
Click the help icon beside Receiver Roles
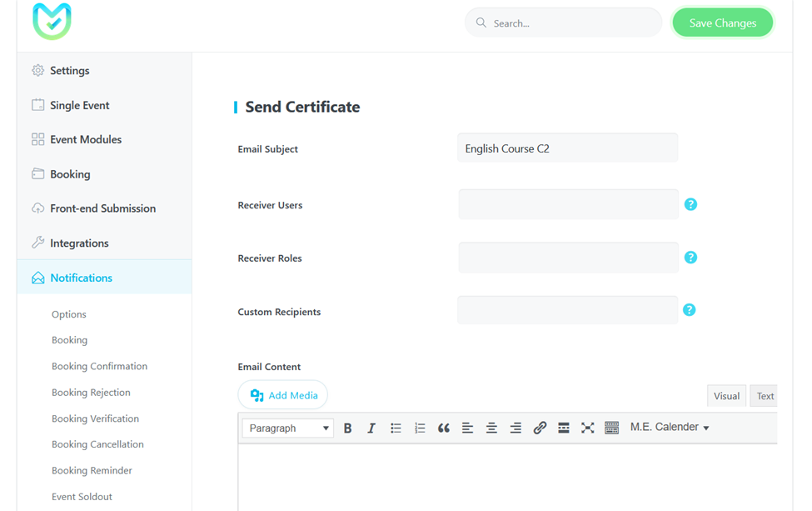tap(690, 258)
